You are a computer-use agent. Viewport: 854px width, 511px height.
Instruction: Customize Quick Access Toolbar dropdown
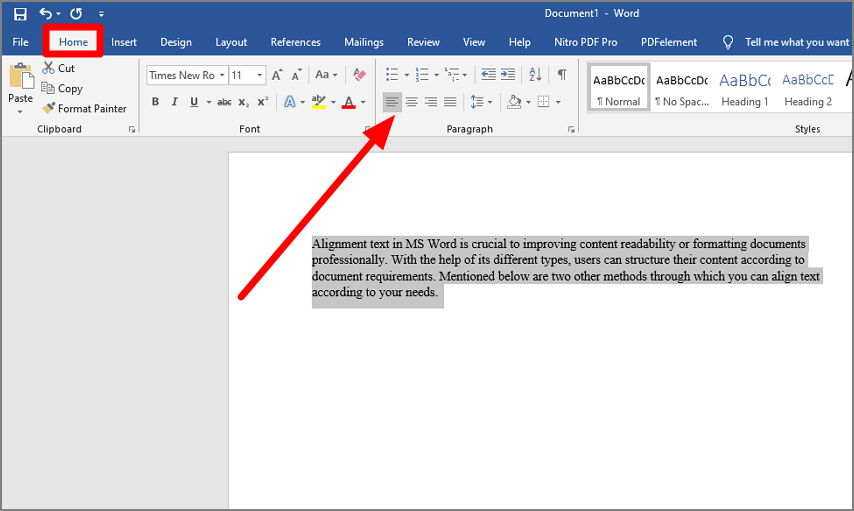coord(101,14)
